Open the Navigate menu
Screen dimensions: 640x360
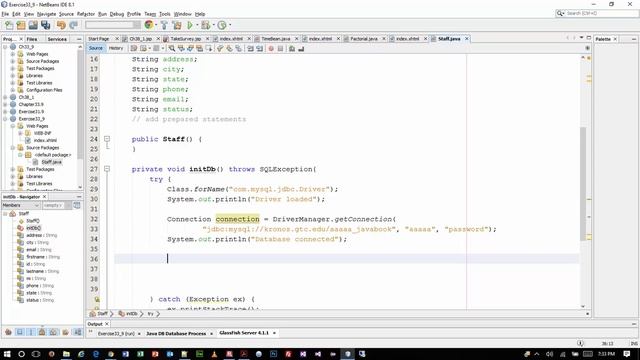pos(47,14)
